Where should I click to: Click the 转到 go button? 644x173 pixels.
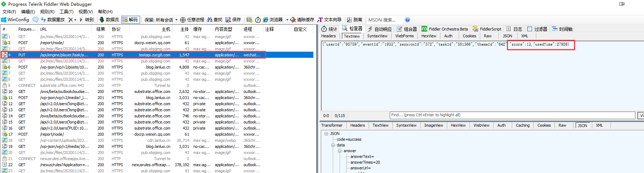(87, 20)
